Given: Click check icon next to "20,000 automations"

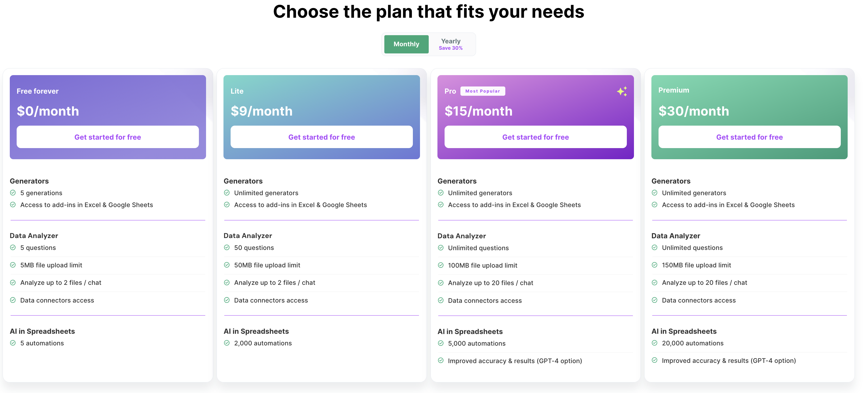Looking at the screenshot, I should point(654,343).
